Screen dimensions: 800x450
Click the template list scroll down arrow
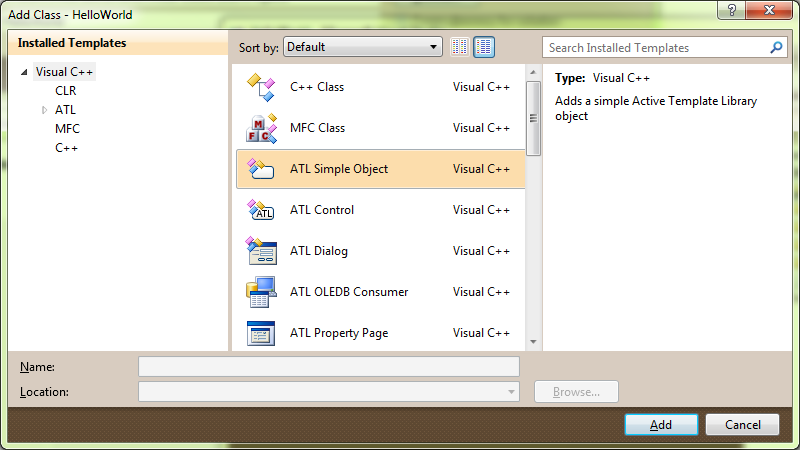[x=533, y=342]
